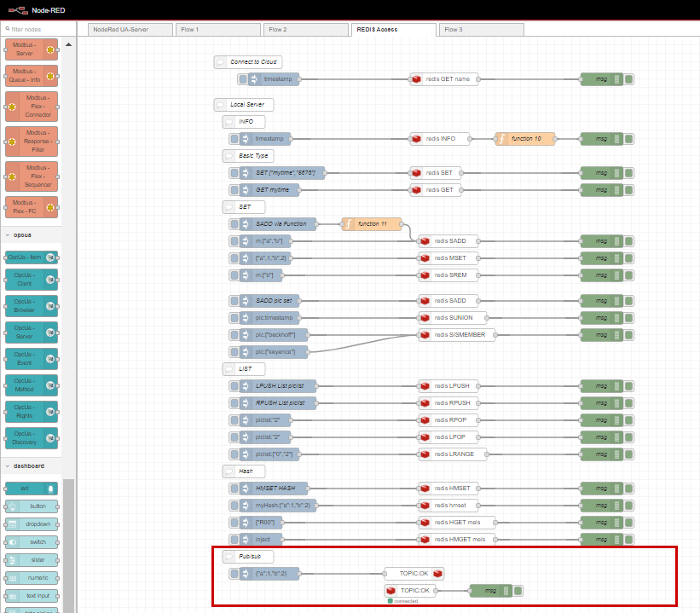Trigger the plc:["keyence"] inject button
This screenshot has height=613, width=700.
[234, 352]
